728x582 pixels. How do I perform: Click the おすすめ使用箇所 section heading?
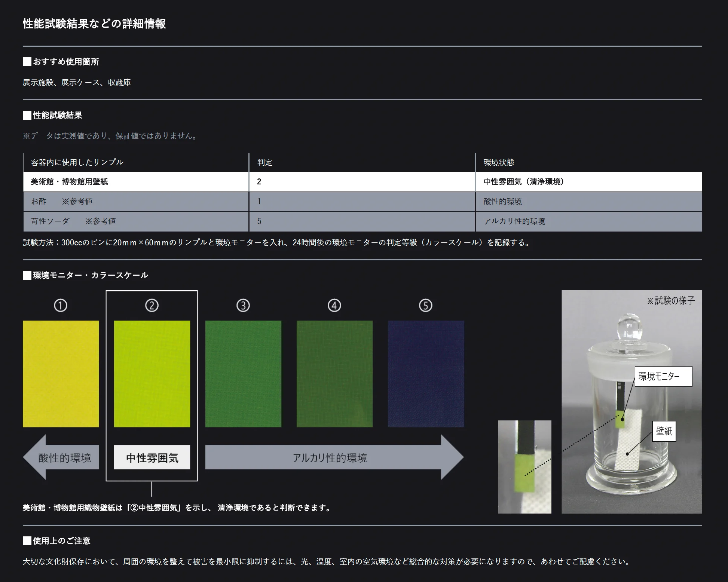coord(61,62)
